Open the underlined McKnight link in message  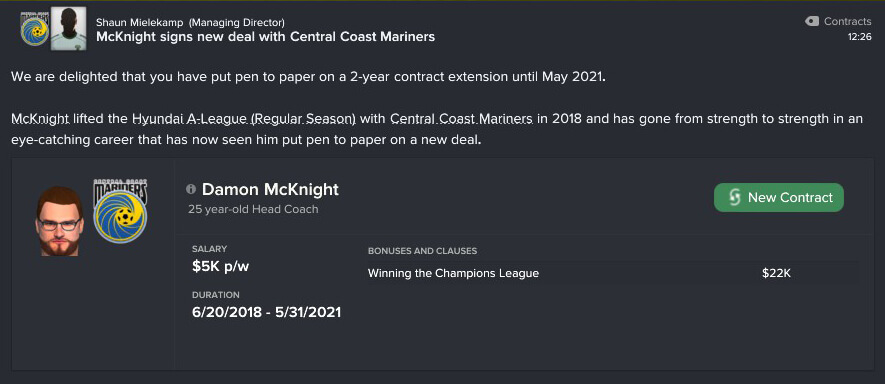pos(40,119)
